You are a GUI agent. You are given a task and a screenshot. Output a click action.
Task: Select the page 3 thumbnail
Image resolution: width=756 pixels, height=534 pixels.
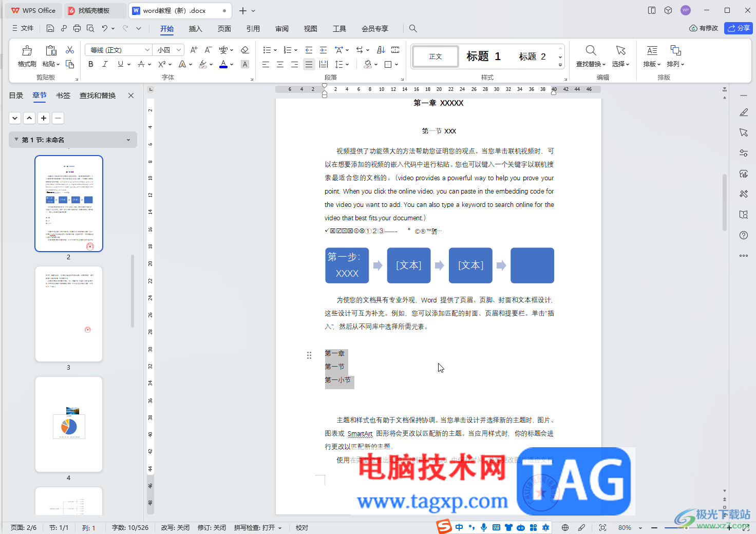[69, 314]
